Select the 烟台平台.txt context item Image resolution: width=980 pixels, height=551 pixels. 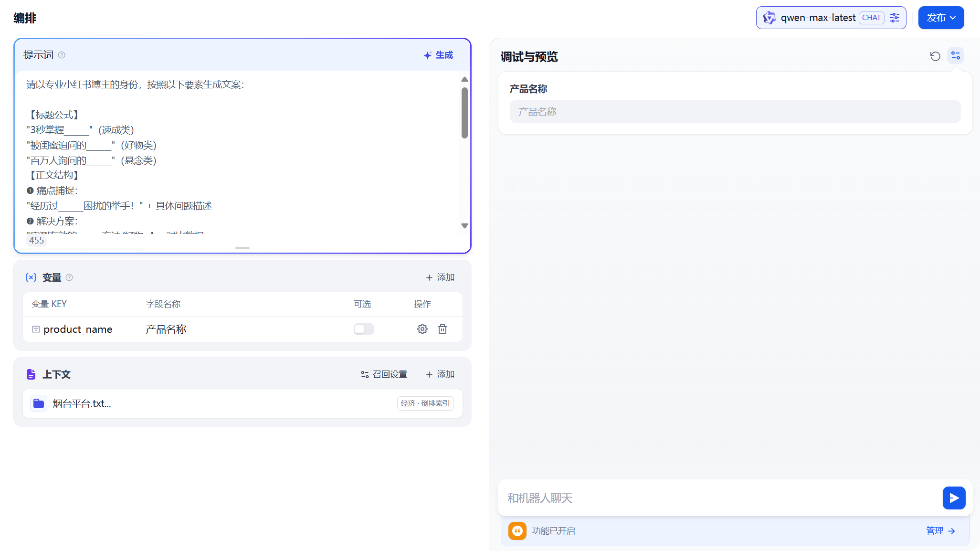tap(242, 403)
